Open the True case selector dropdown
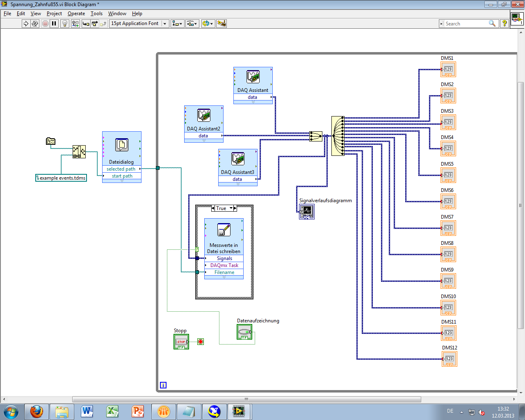Image resolution: width=525 pixels, height=420 pixels. pyautogui.click(x=231, y=208)
